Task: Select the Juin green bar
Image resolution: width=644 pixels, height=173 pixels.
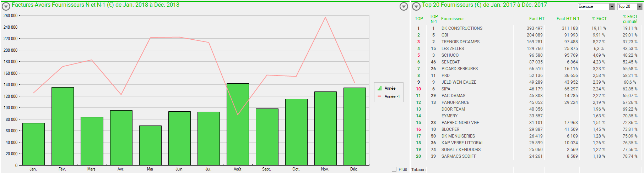Action: pos(179,138)
